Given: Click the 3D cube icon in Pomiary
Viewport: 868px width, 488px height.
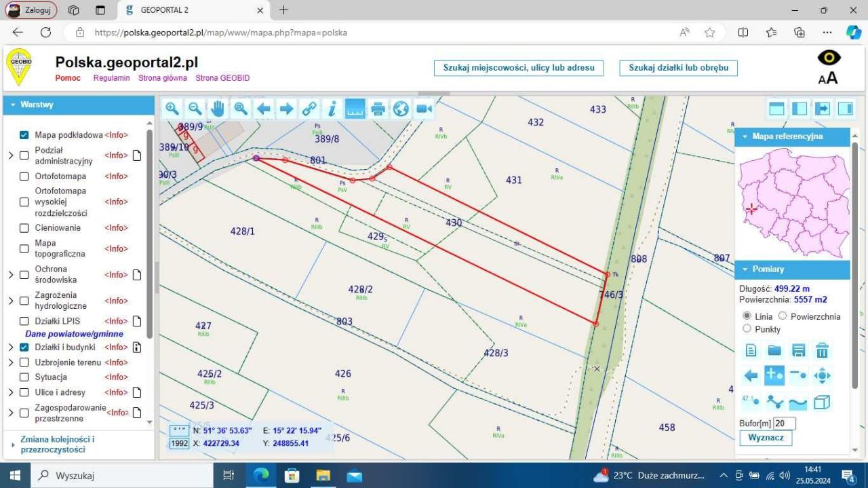Looking at the screenshot, I should coord(821,402).
